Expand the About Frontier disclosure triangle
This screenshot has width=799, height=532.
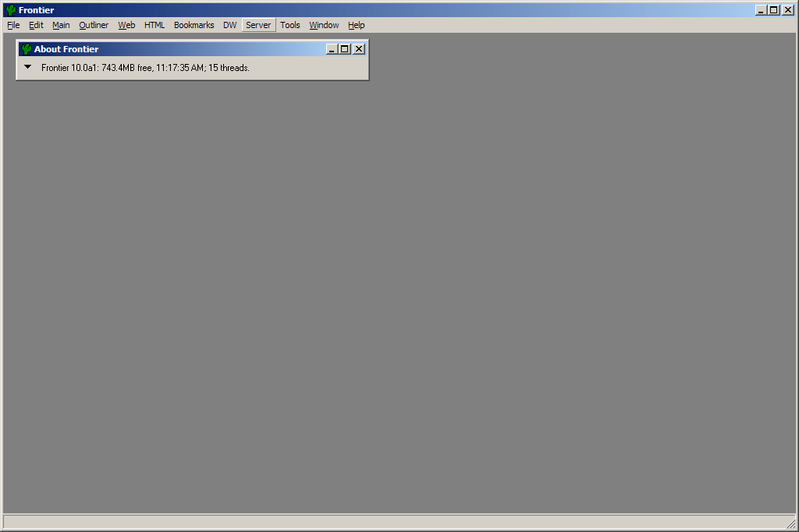coord(28,67)
